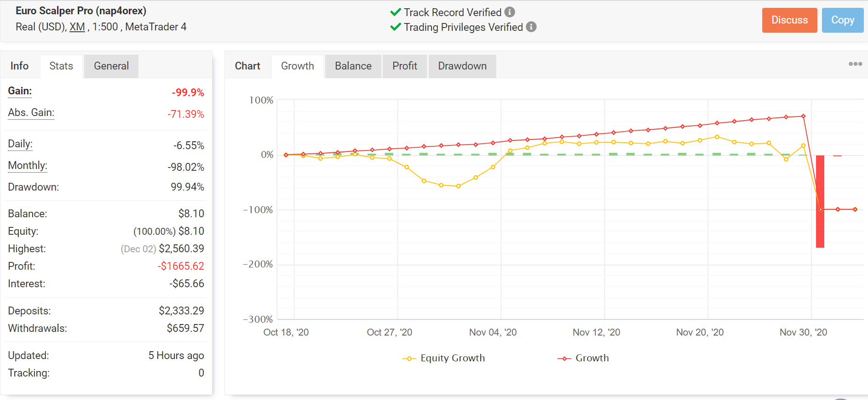Click the Daily value -6.55%
The image size is (868, 400).
click(x=189, y=145)
